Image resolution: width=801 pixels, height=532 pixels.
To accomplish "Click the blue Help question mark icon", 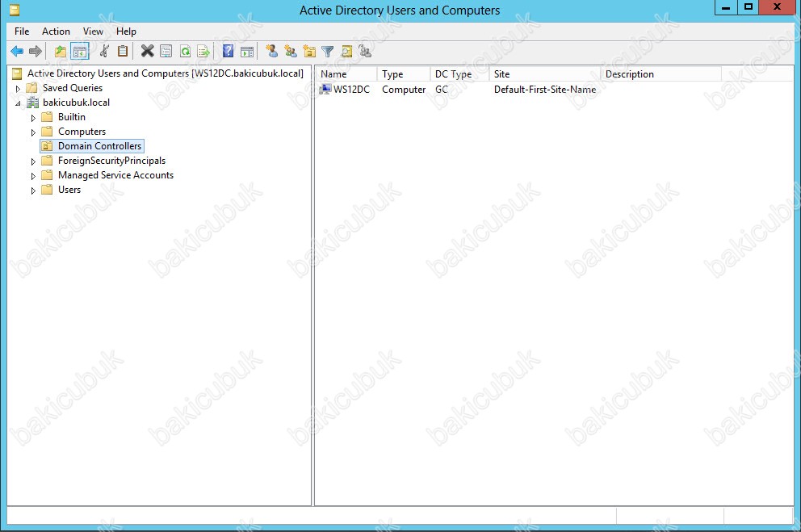I will 228,51.
